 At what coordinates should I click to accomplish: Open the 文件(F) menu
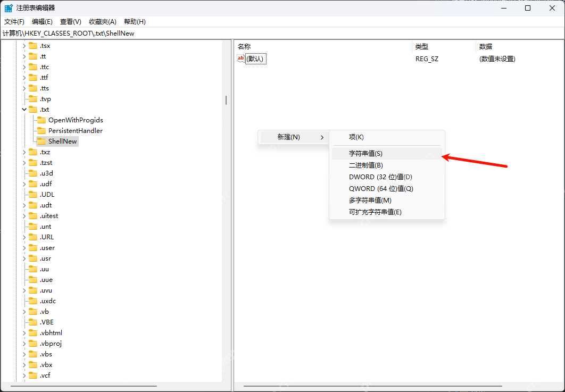coord(14,22)
